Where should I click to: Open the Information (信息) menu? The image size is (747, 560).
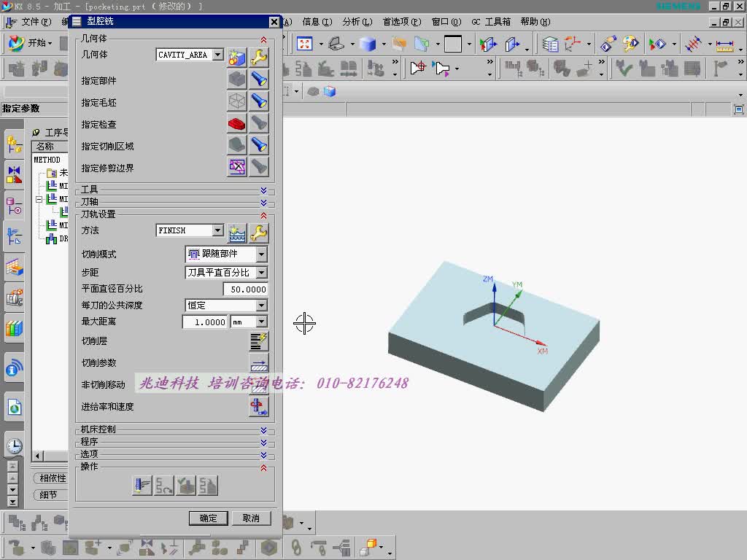(317, 22)
